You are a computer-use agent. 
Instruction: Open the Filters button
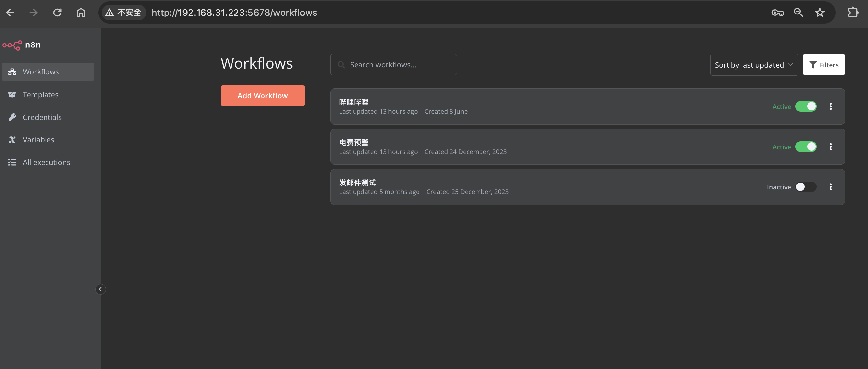[x=823, y=65]
